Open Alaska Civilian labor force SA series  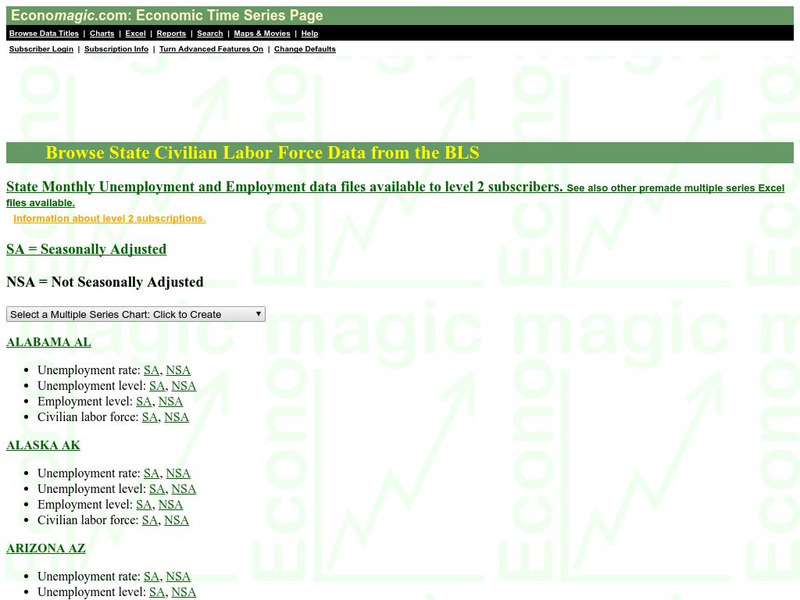click(x=149, y=520)
